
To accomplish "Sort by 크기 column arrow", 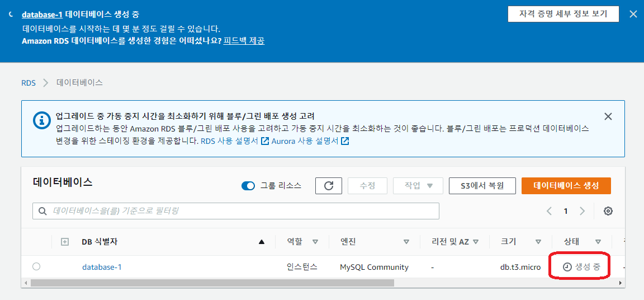I will coord(538,242).
